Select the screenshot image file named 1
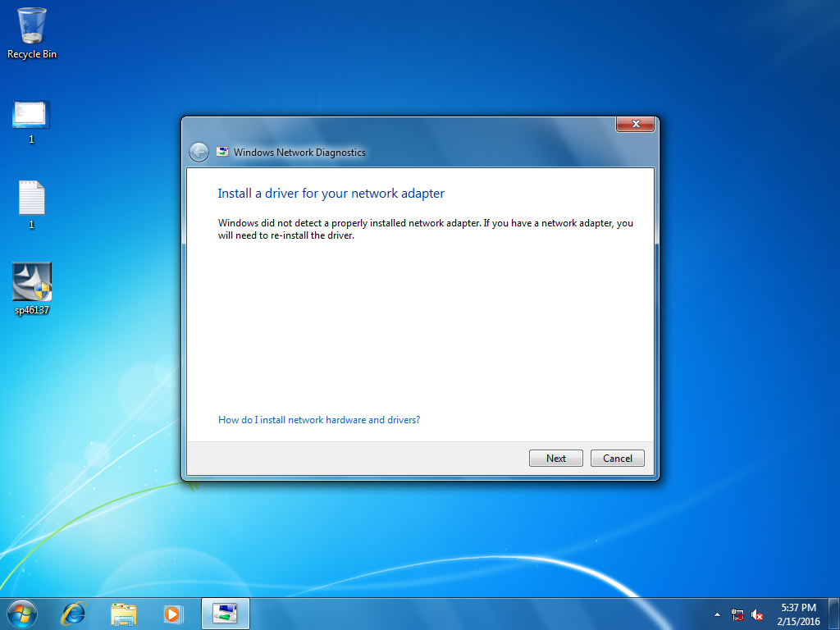The height and width of the screenshot is (630, 840). pyautogui.click(x=31, y=121)
